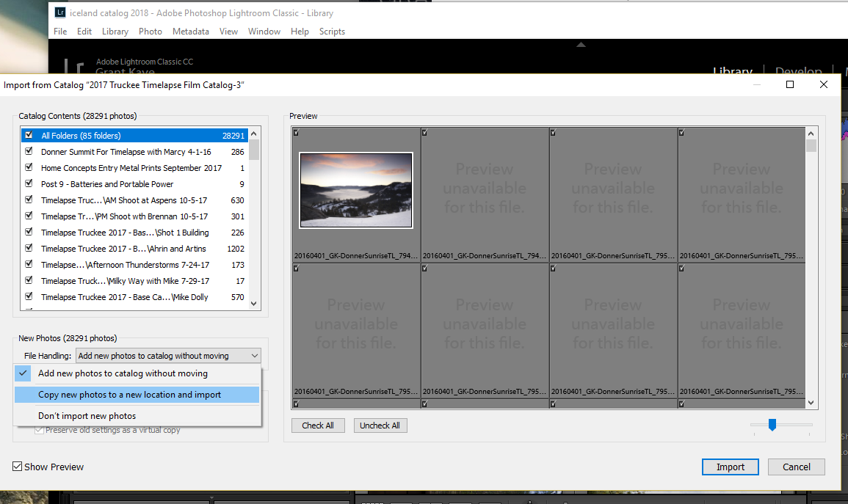
Task: Toggle the Show Preview checkbox
Action: click(x=18, y=466)
